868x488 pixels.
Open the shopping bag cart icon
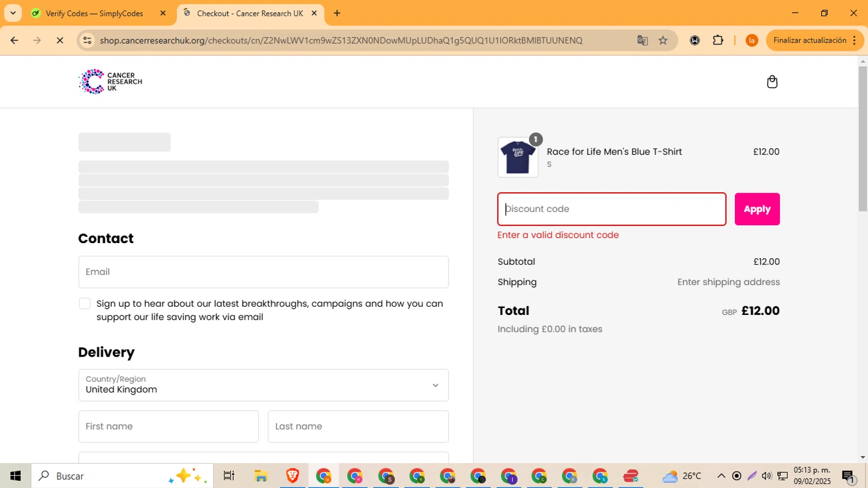772,82
